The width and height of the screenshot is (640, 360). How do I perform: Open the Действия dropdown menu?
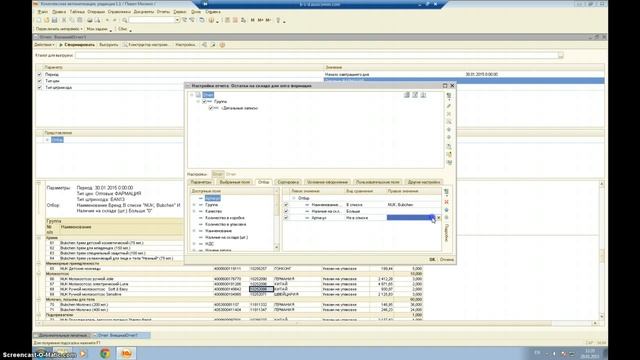(44, 45)
